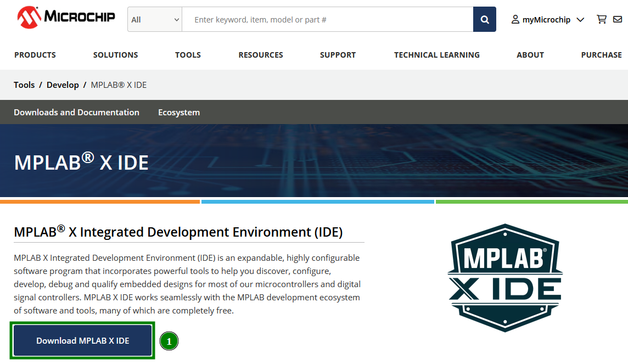Open the PRODUCTS menu
Image resolution: width=628 pixels, height=364 pixels.
click(x=35, y=55)
